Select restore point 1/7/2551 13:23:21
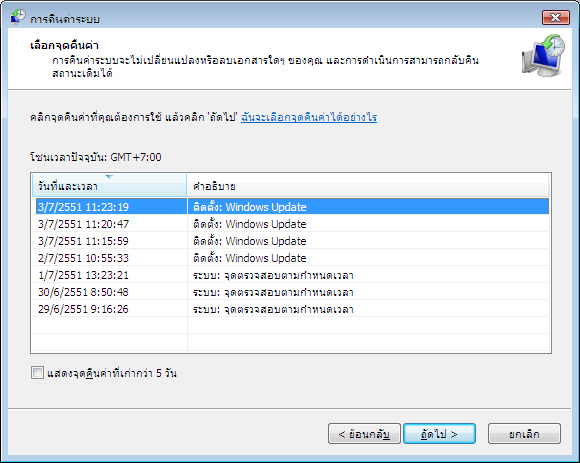 pyautogui.click(x=292, y=275)
